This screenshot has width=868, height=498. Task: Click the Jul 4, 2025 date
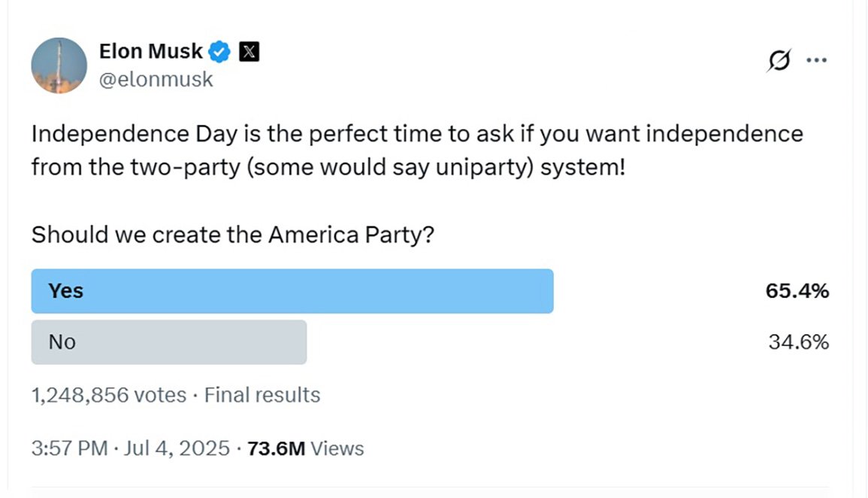click(177, 448)
